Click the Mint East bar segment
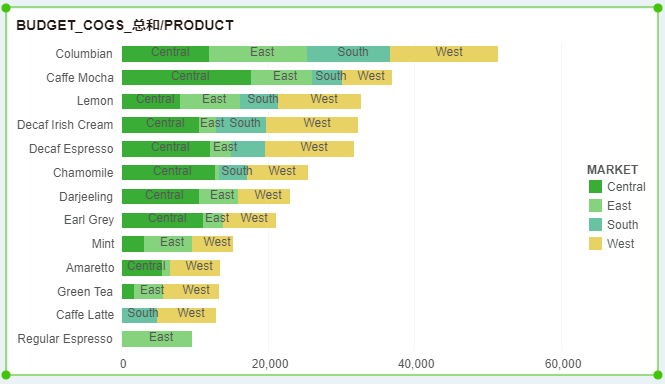The image size is (665, 384). click(x=168, y=244)
